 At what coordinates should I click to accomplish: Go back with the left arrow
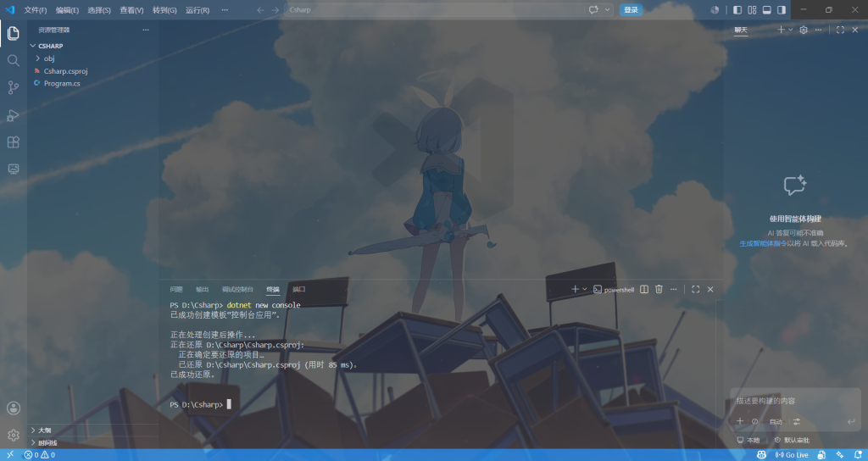[260, 10]
